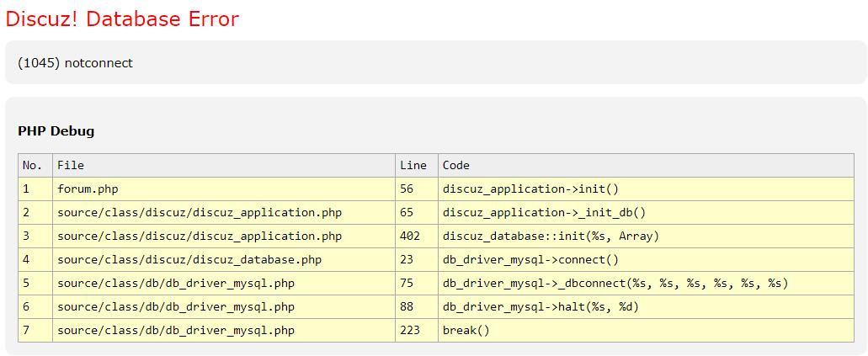Click line number "223" cell

pyautogui.click(x=416, y=331)
